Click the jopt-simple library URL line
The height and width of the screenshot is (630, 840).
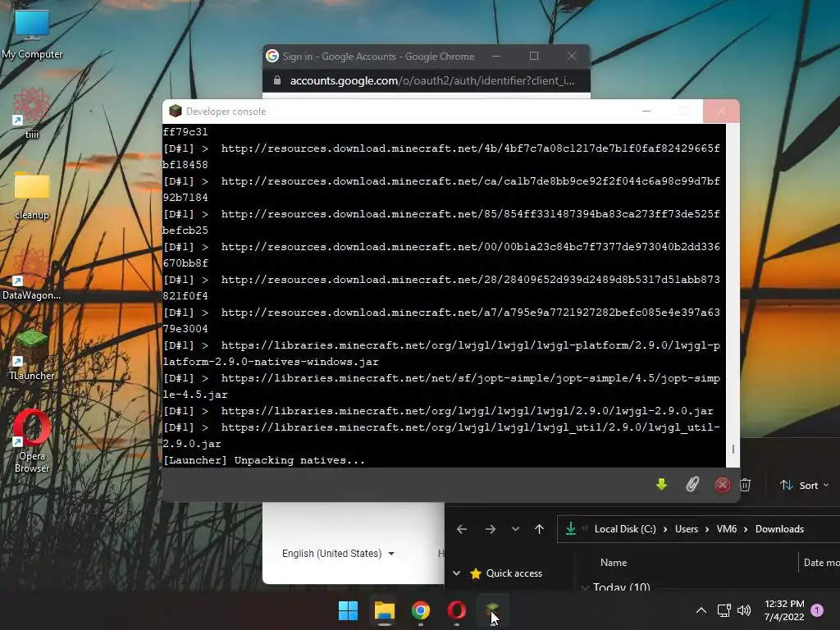pos(441,386)
